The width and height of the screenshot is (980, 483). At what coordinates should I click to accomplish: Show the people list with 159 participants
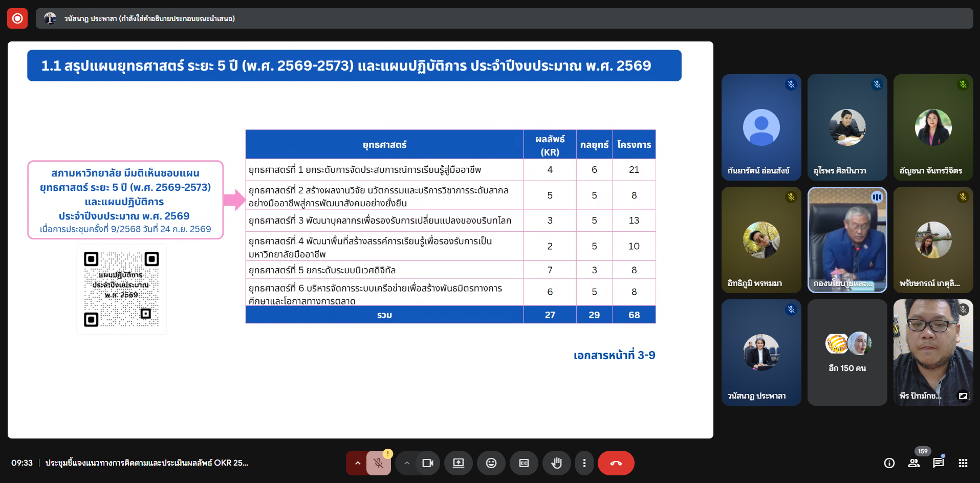(x=914, y=463)
